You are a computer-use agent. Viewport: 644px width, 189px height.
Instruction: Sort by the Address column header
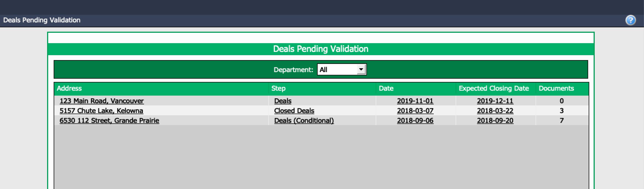[x=69, y=88]
